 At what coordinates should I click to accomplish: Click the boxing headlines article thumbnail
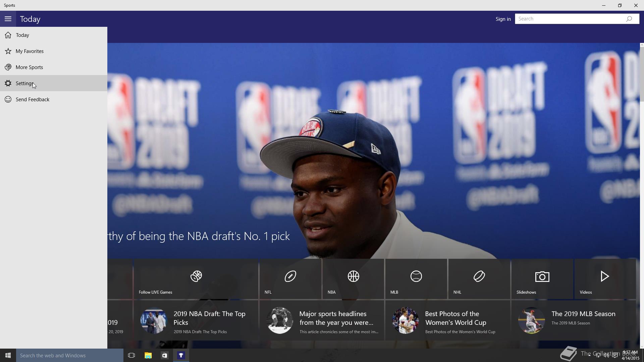coord(280,320)
